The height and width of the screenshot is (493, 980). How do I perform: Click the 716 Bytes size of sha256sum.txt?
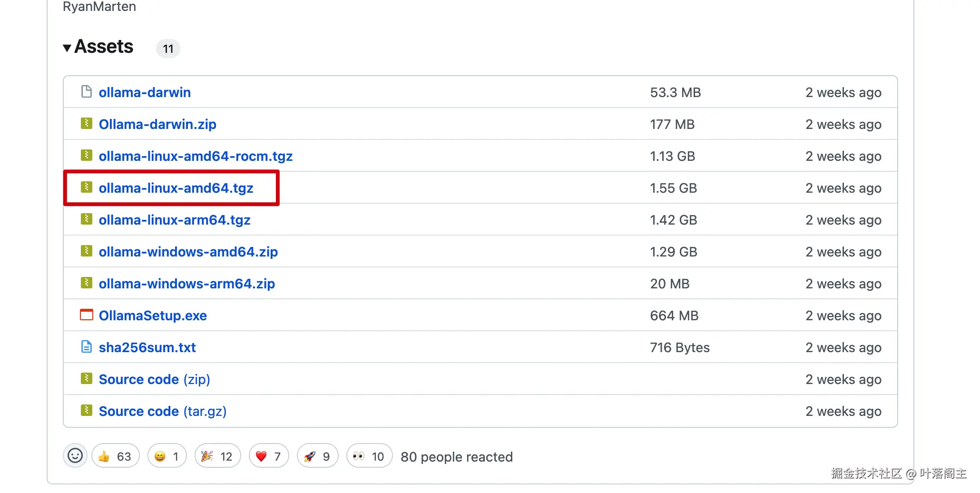point(680,347)
